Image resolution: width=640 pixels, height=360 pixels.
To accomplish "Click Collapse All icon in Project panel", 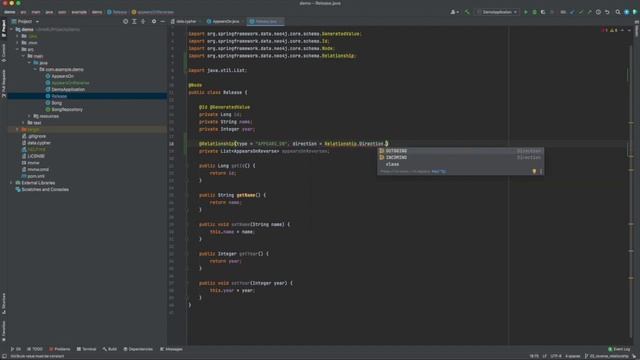I will (x=143, y=21).
